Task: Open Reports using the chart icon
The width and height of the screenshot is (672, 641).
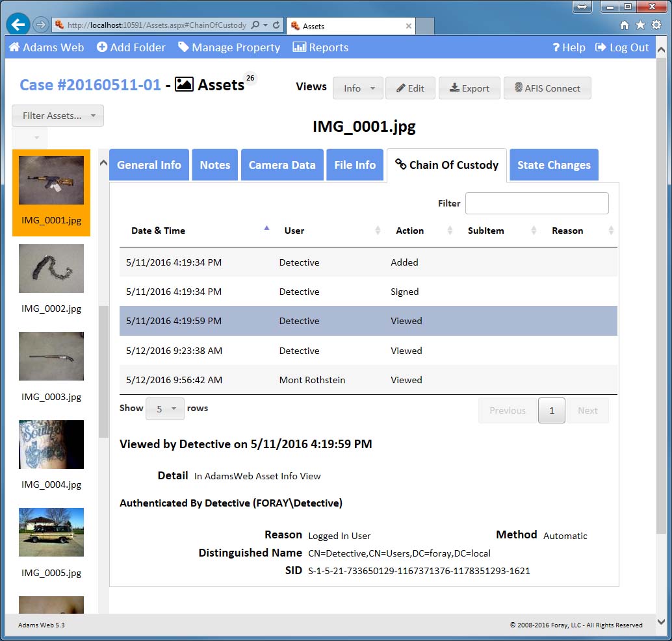Action: tap(299, 47)
